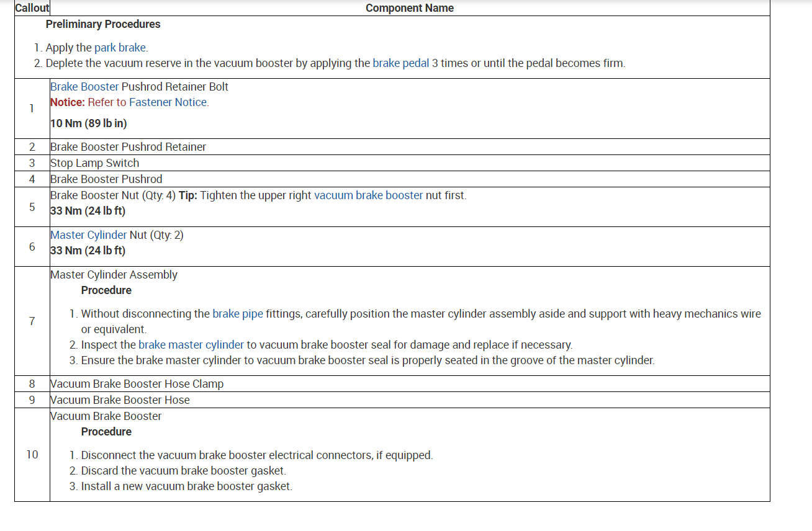The height and width of the screenshot is (531, 812).
Task: Click the Stop Lamp Switch row text
Action: pos(94,163)
